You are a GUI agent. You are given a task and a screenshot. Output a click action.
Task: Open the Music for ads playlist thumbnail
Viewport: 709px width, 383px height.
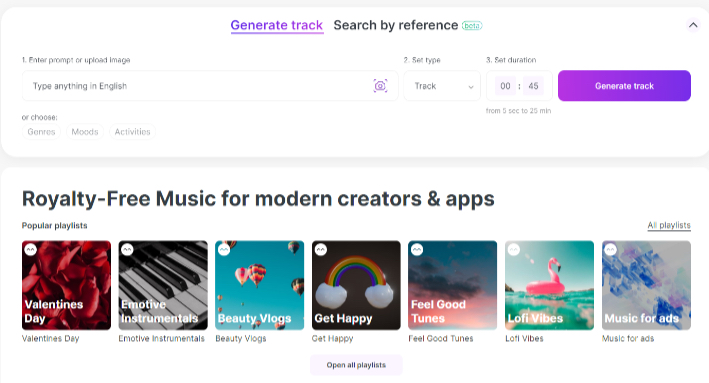point(646,285)
